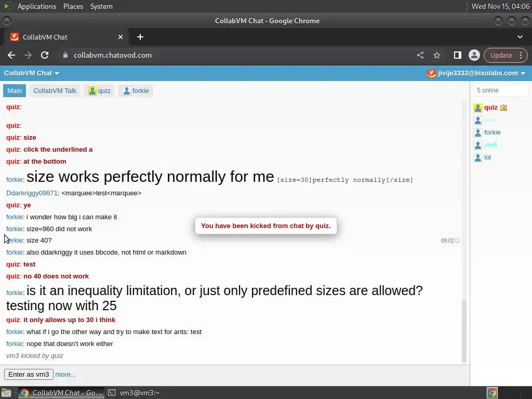
Task: Click the Chrome icon in the bottom-right tray
Action: point(492,393)
